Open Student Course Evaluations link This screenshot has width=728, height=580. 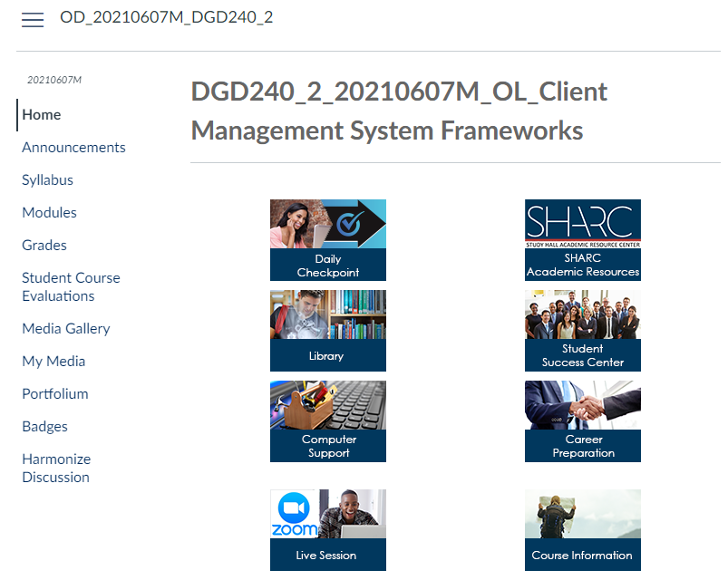point(71,286)
